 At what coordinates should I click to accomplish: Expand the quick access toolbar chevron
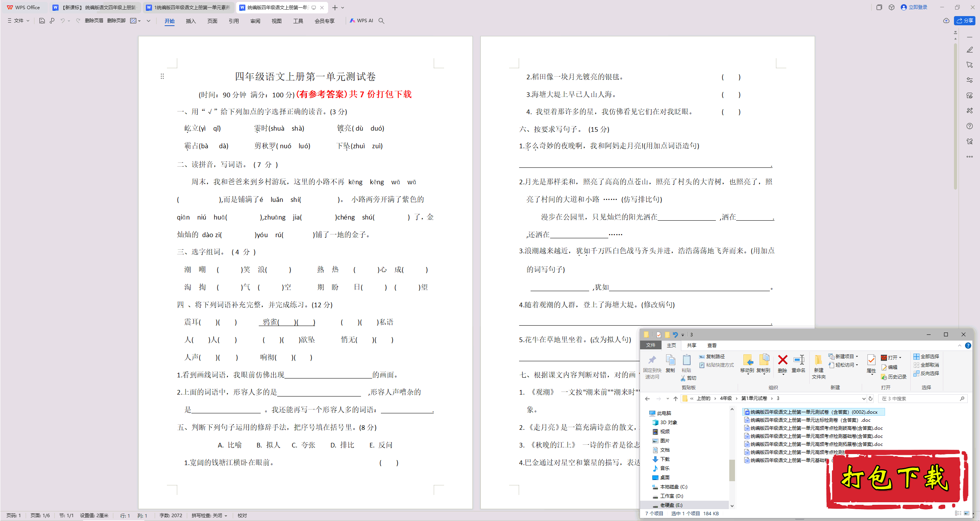pyautogui.click(x=149, y=21)
